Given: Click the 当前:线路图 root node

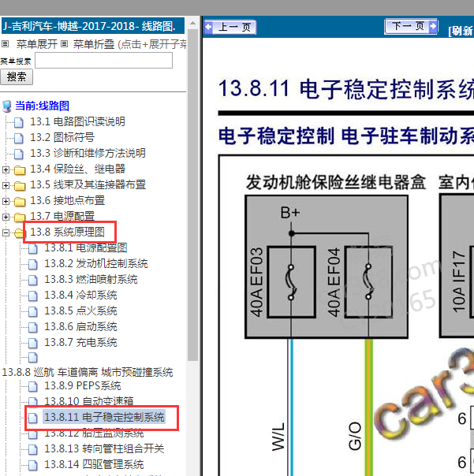Looking at the screenshot, I should point(43,106).
